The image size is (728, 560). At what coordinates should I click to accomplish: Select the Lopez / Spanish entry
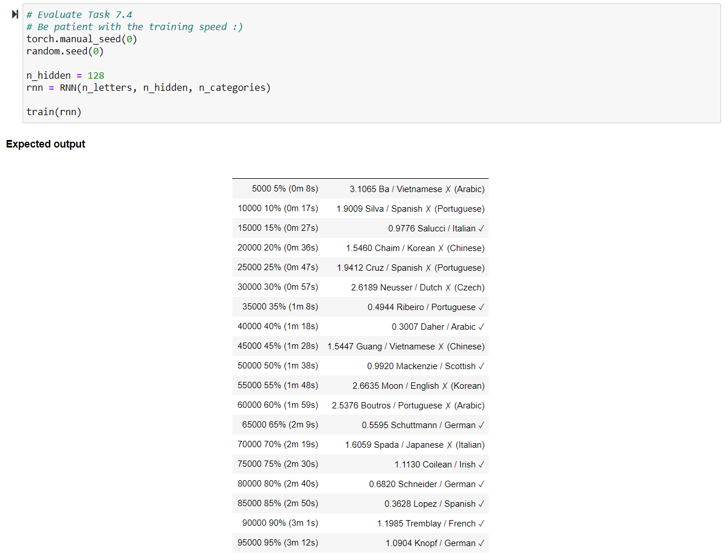pos(360,503)
